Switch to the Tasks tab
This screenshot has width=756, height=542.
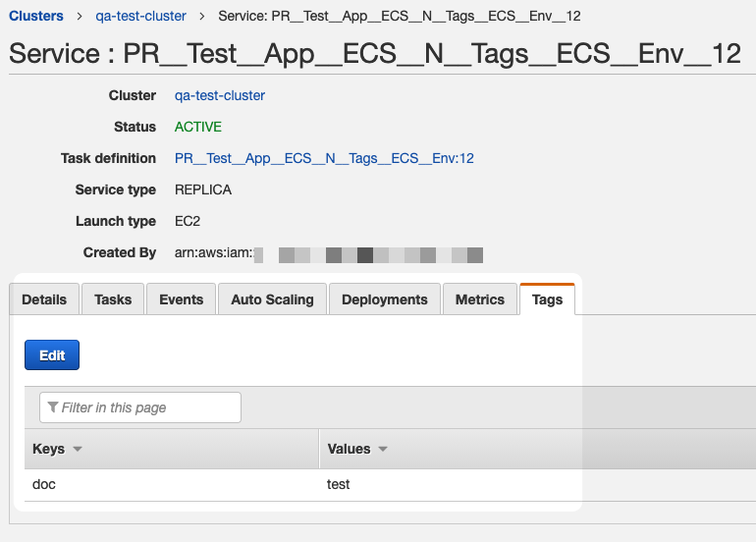point(113,299)
